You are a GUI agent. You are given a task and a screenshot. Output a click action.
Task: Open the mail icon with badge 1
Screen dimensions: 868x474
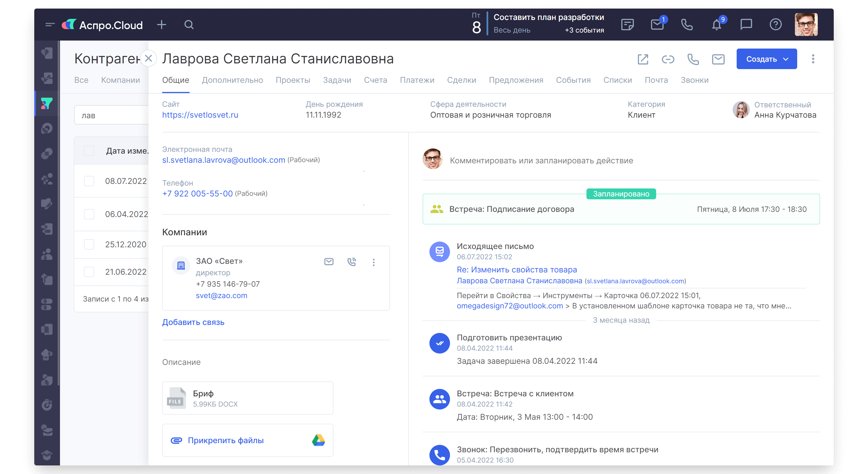click(657, 25)
